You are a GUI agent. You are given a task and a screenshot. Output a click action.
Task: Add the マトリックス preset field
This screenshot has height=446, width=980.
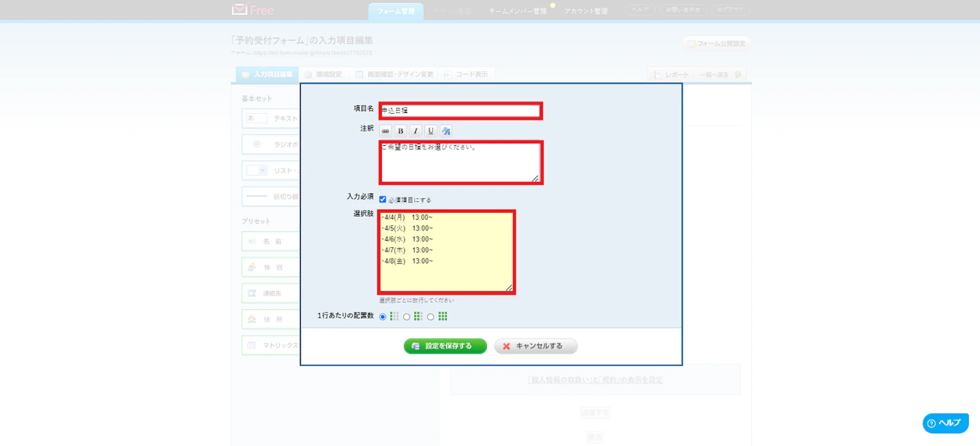[271, 345]
